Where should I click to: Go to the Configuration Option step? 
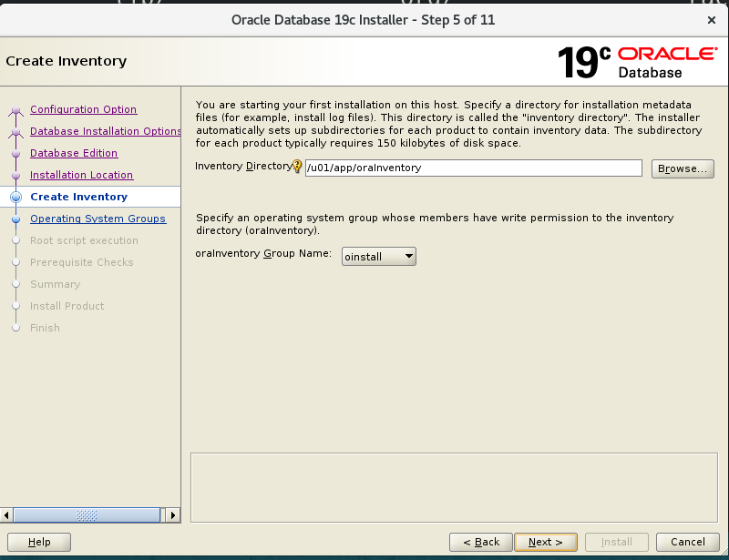pos(83,109)
